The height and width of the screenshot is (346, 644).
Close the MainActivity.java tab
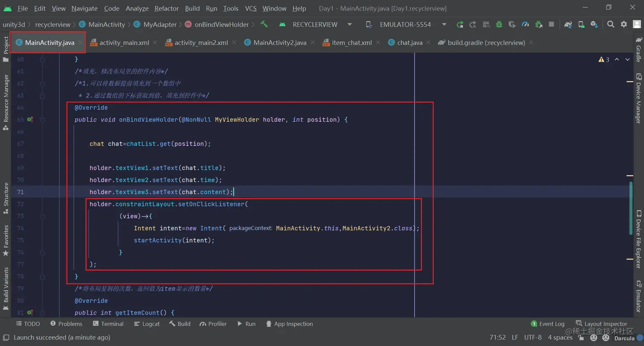tap(80, 43)
